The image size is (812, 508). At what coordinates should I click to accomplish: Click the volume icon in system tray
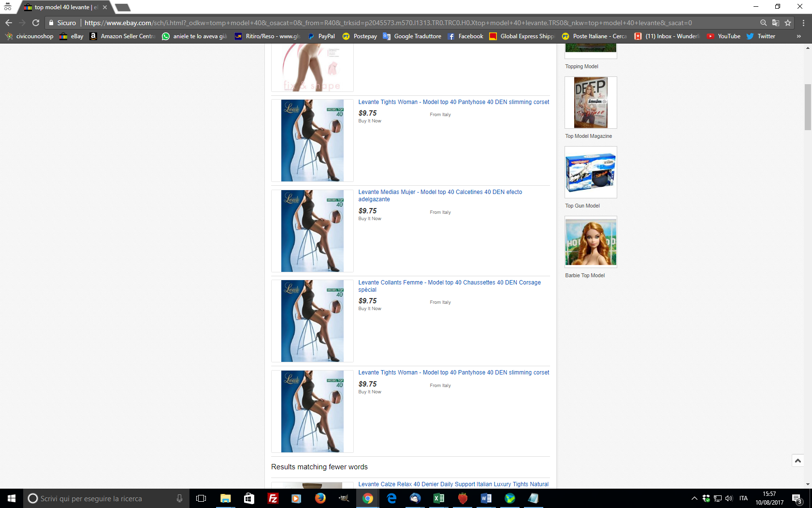tap(729, 498)
